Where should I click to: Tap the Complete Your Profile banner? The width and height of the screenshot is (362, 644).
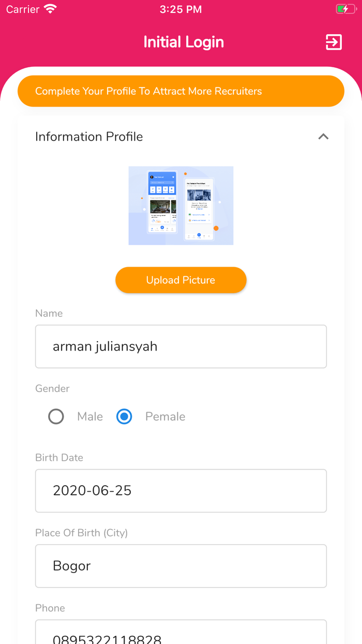point(180,91)
